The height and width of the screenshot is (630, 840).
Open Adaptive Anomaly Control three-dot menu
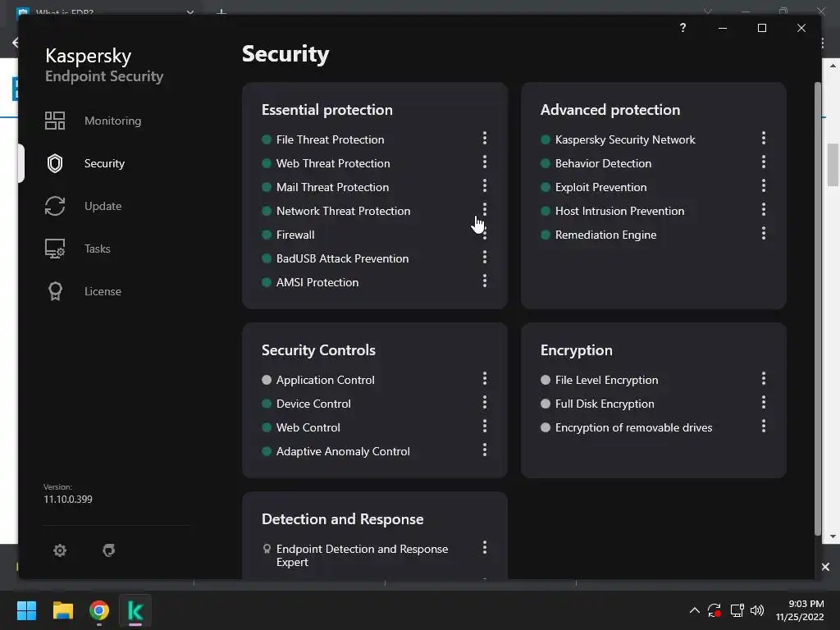tap(485, 450)
